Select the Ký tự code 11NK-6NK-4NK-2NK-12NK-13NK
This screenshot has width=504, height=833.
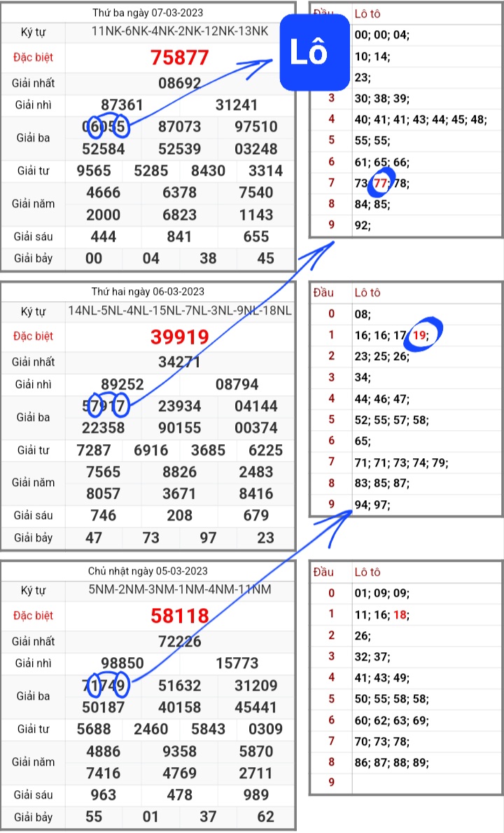point(180,32)
